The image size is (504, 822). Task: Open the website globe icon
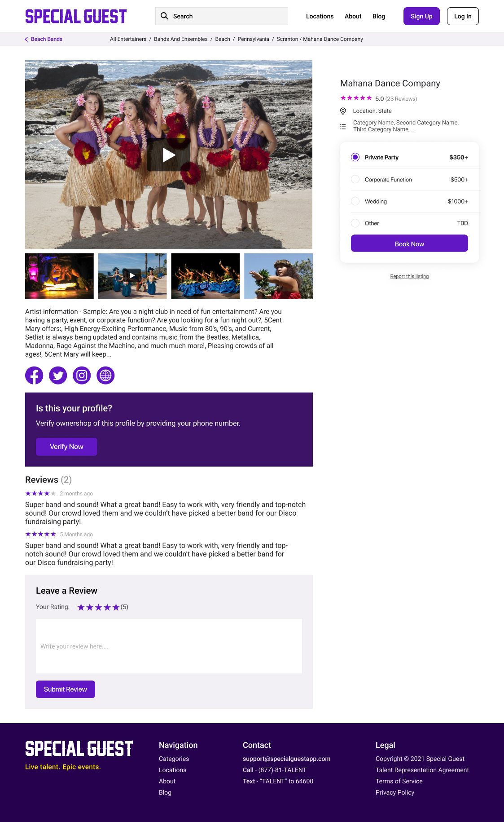tap(105, 376)
